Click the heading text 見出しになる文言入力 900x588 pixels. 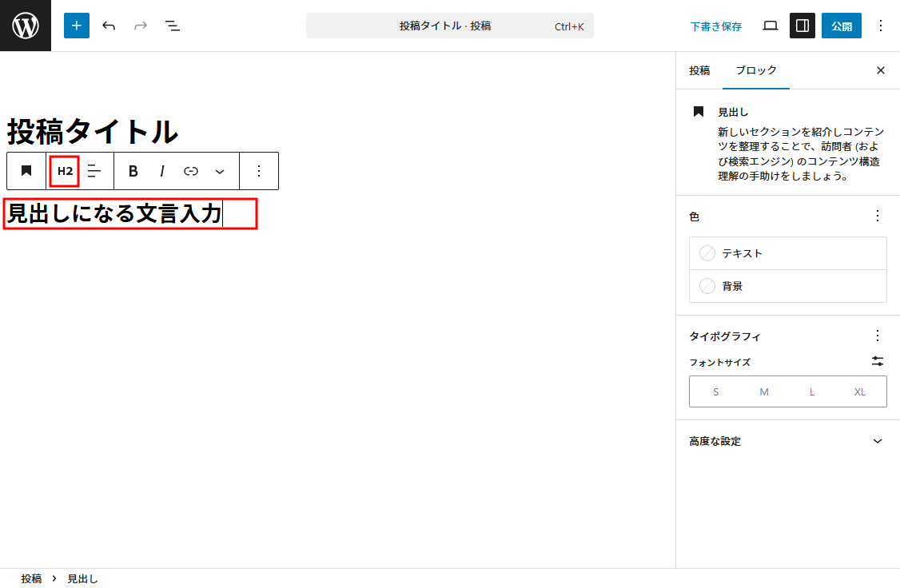click(x=114, y=213)
